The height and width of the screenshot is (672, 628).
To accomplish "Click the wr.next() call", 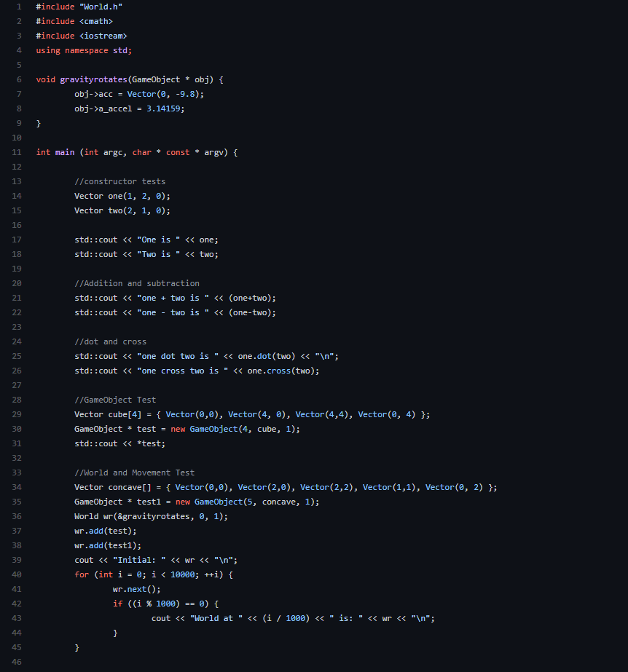I will 136,590.
